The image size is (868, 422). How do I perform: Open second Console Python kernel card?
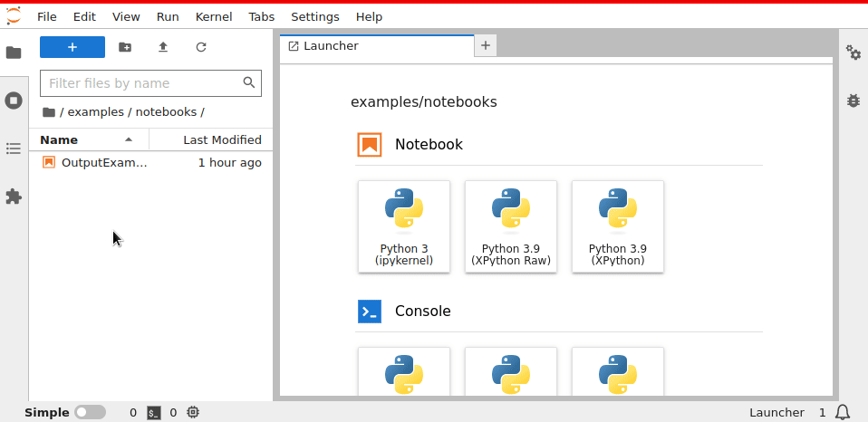(511, 371)
